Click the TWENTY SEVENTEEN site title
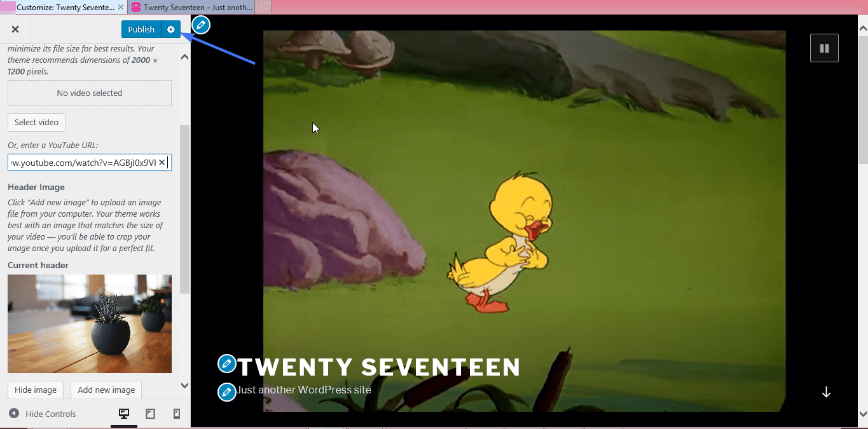Image resolution: width=868 pixels, height=429 pixels. [x=379, y=367]
